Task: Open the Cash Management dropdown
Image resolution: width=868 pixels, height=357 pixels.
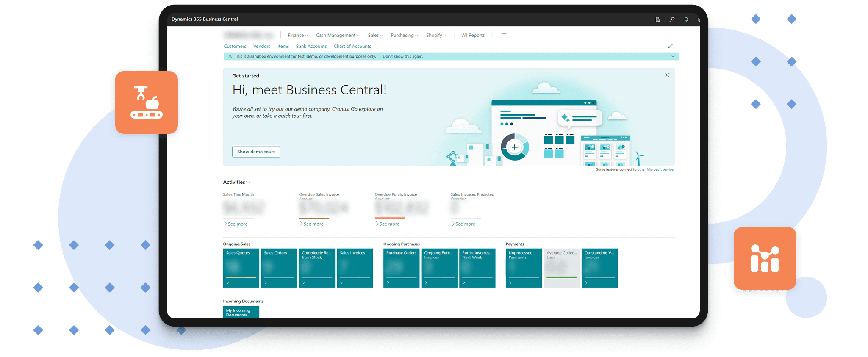Action: tap(337, 36)
